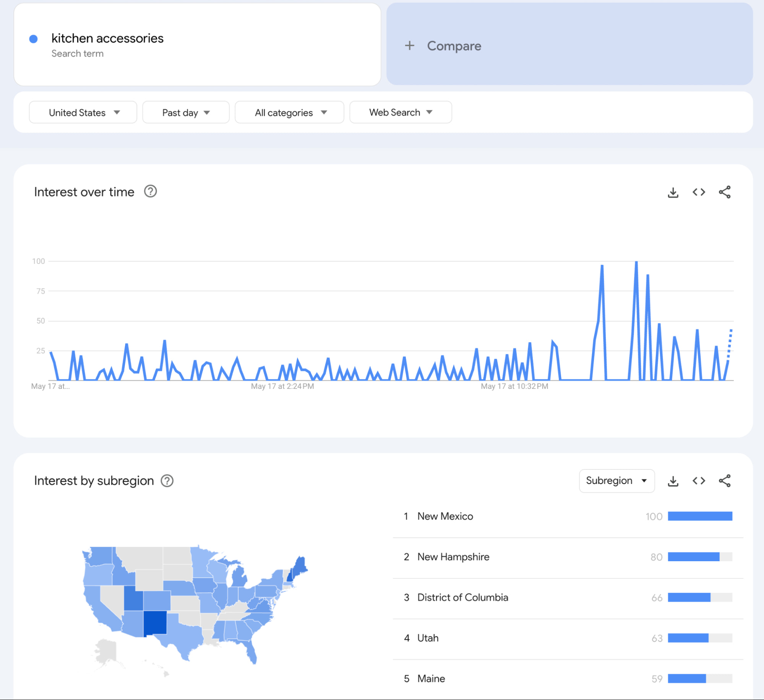Click the blue dot next to kitchen accessories
Viewport: 764px width, 700px height.
coord(34,39)
